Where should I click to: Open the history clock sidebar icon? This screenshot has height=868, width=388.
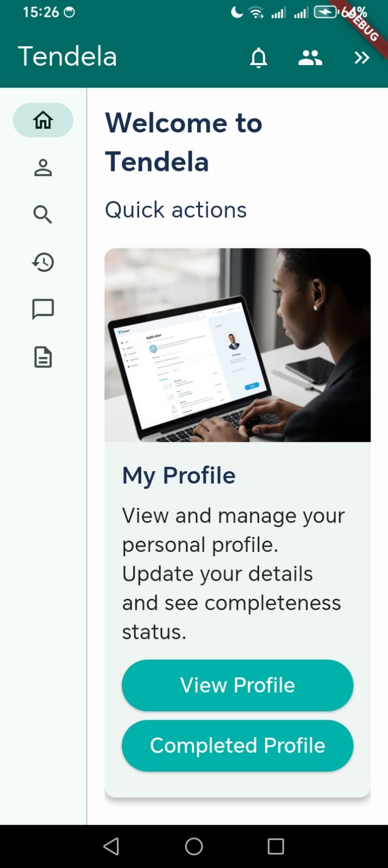pos(43,262)
